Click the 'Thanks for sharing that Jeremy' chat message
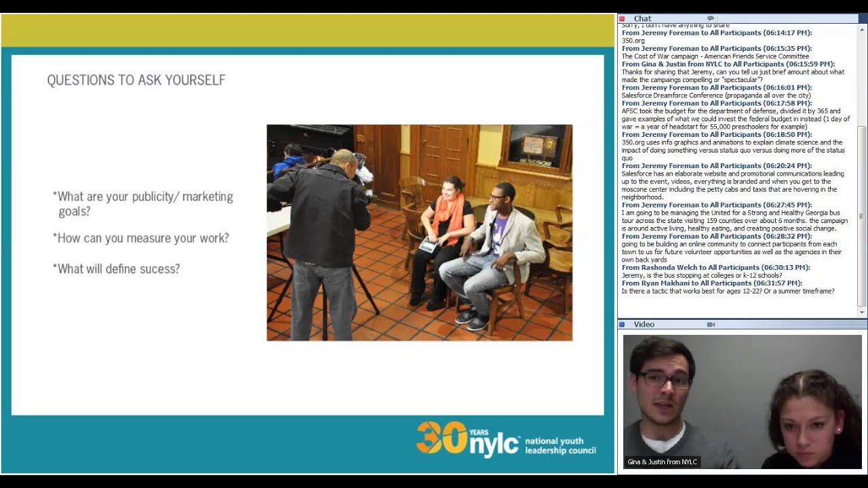 pos(733,76)
